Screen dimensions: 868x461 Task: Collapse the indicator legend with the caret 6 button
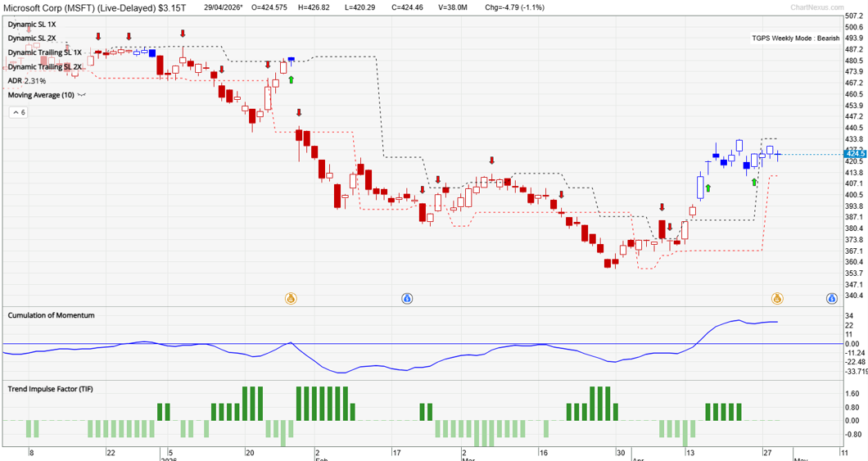click(18, 112)
